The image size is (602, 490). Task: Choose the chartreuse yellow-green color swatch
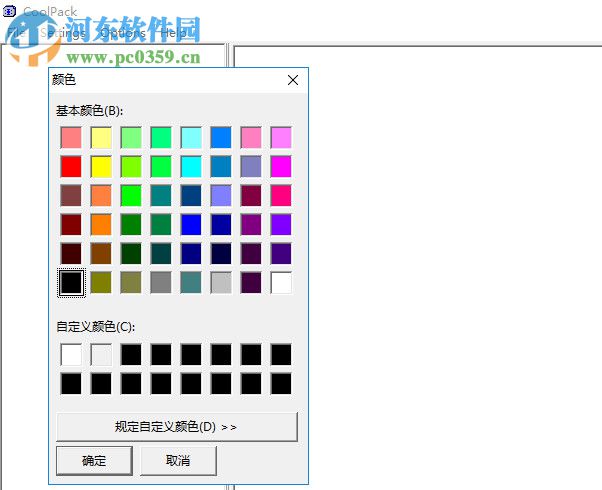point(131,166)
